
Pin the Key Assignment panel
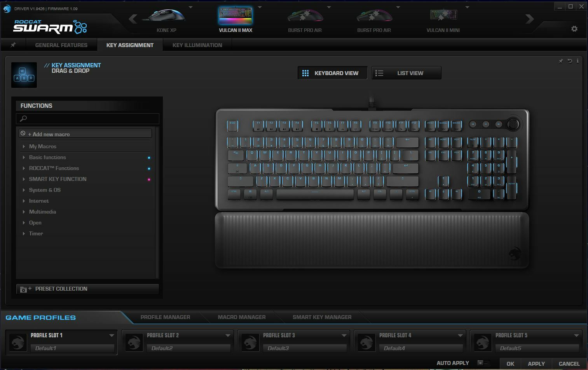click(13, 45)
